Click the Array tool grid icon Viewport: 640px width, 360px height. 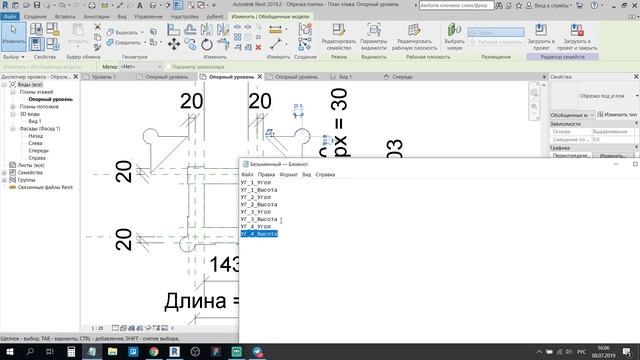(x=238, y=37)
